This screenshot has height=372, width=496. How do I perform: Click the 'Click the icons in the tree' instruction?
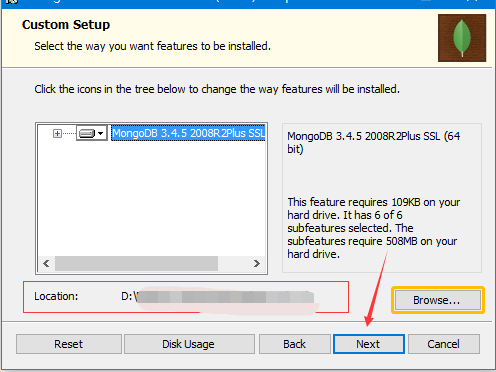click(x=217, y=89)
